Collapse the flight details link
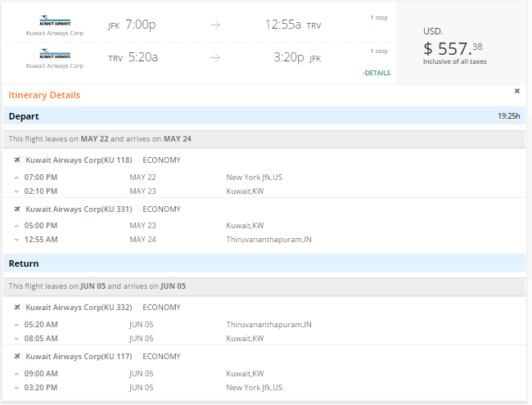The height and width of the screenshot is (405, 532). click(376, 73)
